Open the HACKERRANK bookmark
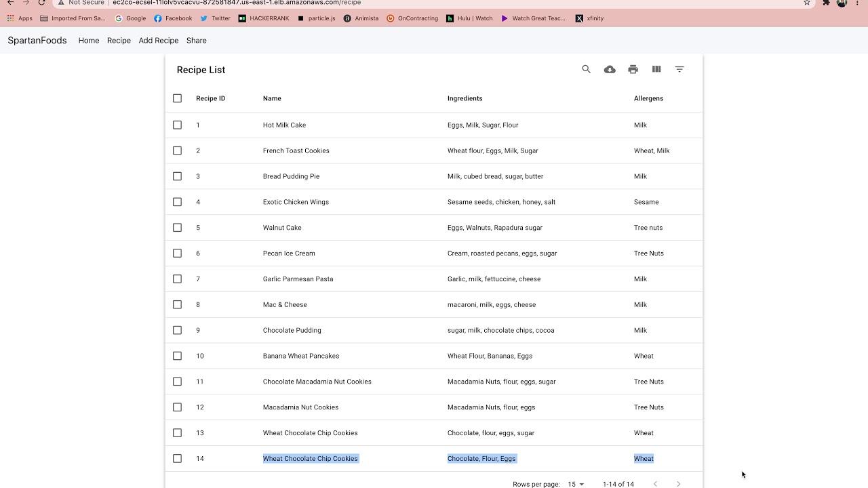 [x=264, y=18]
